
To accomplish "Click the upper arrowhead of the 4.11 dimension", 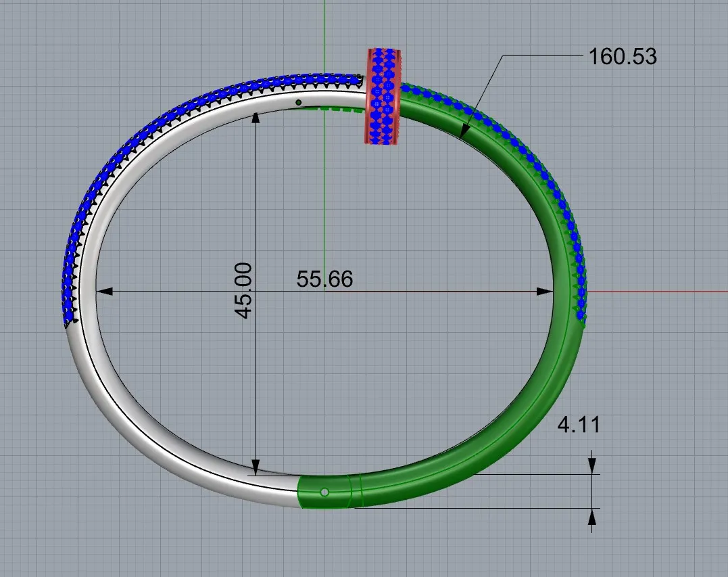I will click(592, 466).
